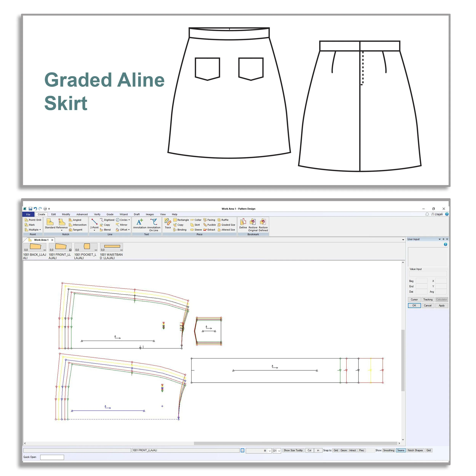The image size is (476, 476).
Task: Open the Grade ribbon tab
Action: pyautogui.click(x=110, y=214)
